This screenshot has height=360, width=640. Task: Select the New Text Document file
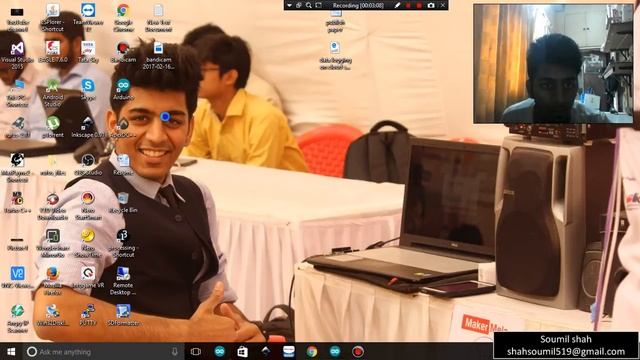pyautogui.click(x=158, y=18)
